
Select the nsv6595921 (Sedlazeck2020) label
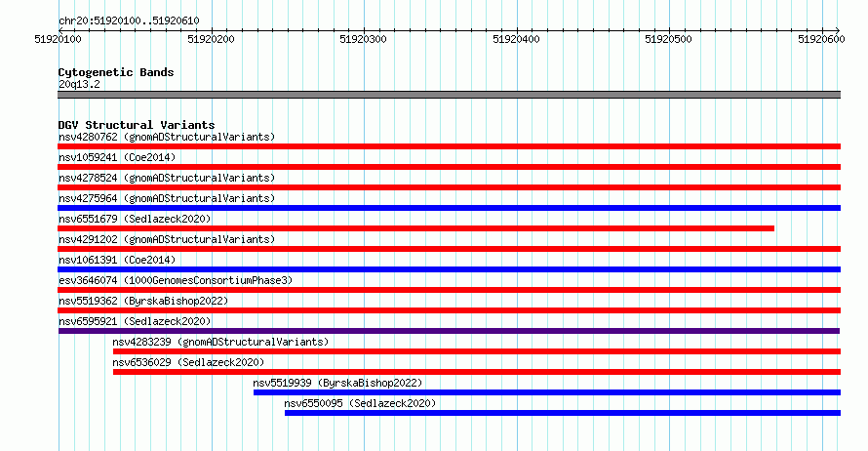(135, 321)
